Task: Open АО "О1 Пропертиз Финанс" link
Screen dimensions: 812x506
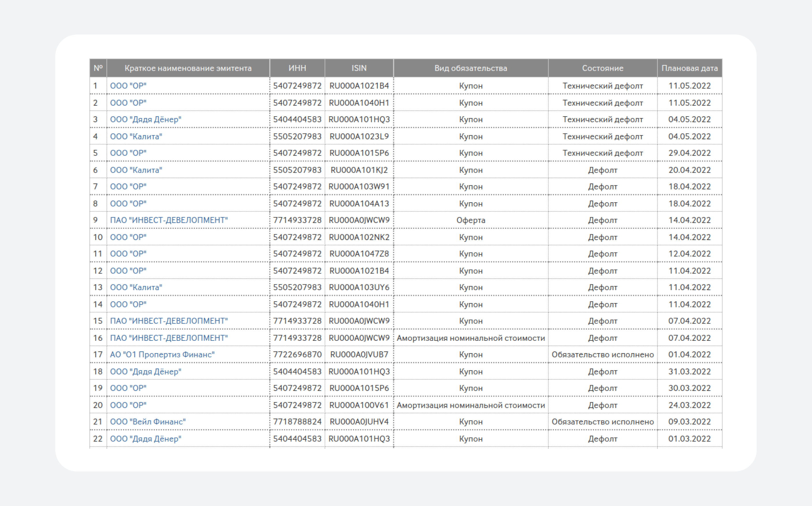Action: point(162,354)
